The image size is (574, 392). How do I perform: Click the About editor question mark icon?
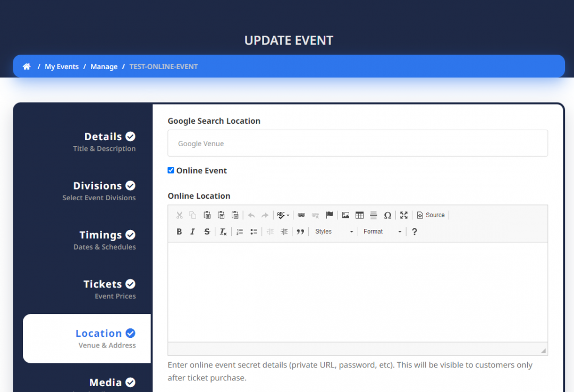click(415, 232)
